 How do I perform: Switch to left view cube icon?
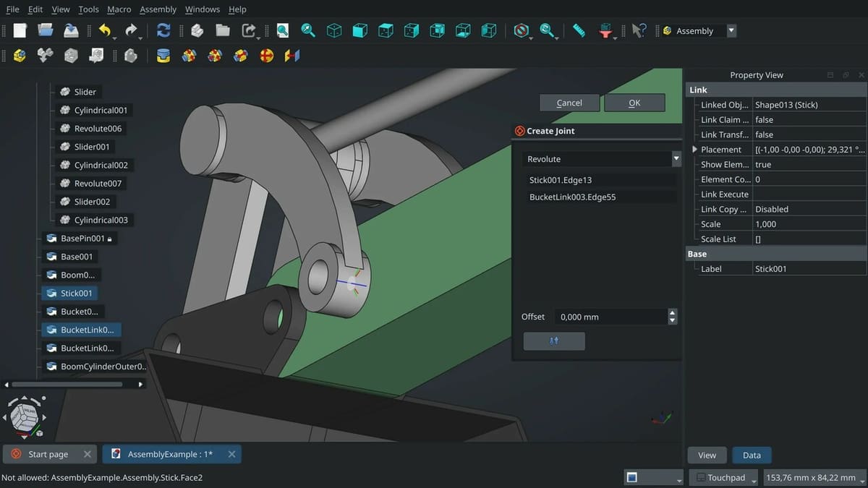pyautogui.click(x=489, y=30)
